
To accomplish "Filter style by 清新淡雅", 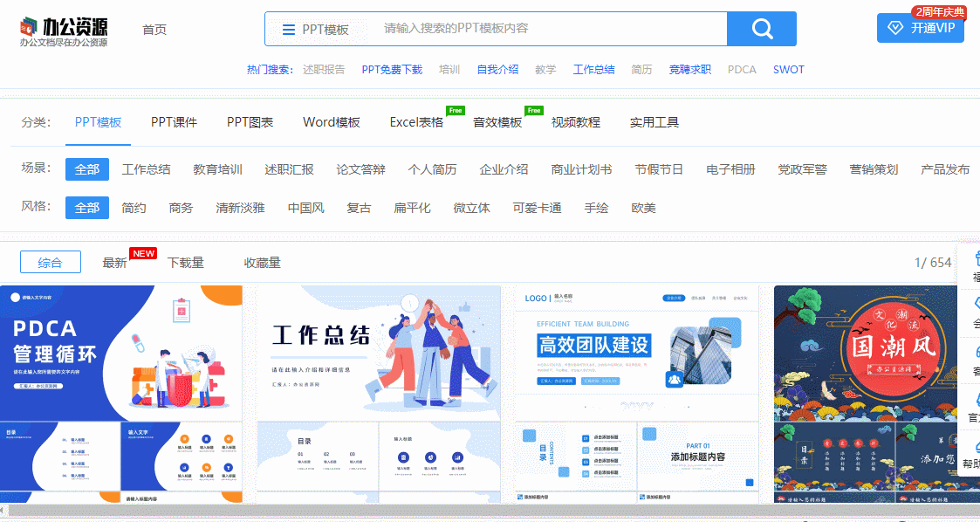I will point(241,208).
